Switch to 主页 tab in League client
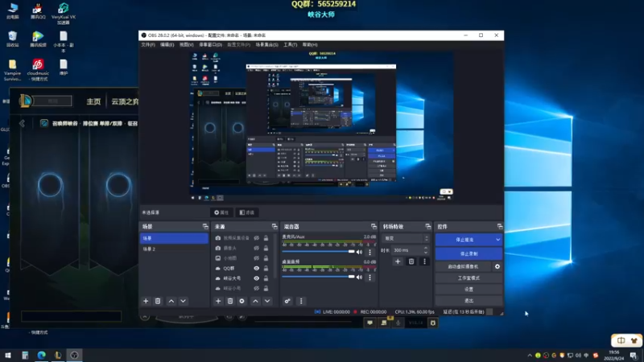This screenshot has width=644, height=362. point(93,101)
